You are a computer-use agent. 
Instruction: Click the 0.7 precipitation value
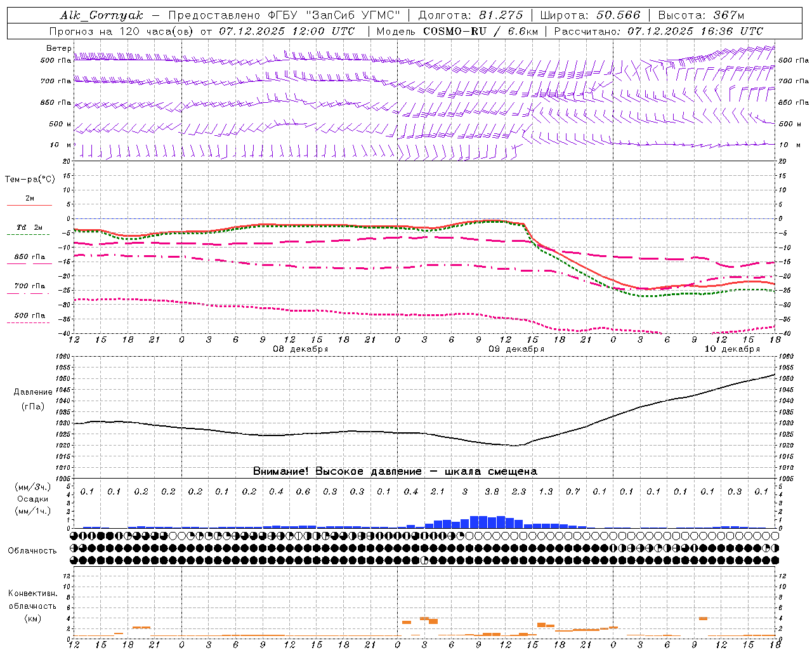(573, 491)
